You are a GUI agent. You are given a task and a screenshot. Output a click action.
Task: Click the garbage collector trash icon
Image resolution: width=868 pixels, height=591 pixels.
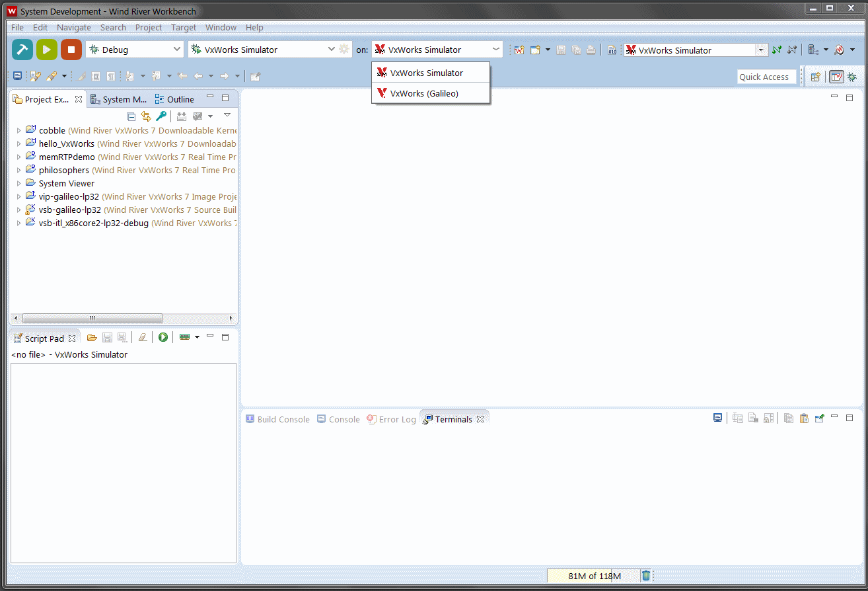[646, 576]
